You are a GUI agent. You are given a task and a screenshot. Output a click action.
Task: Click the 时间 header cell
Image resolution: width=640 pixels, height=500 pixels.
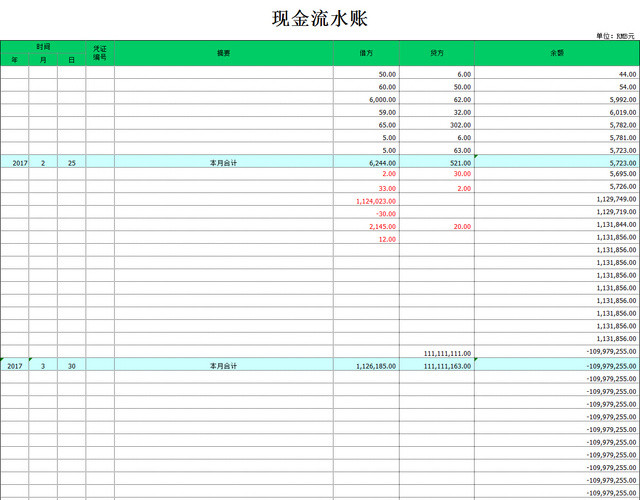[x=43, y=47]
